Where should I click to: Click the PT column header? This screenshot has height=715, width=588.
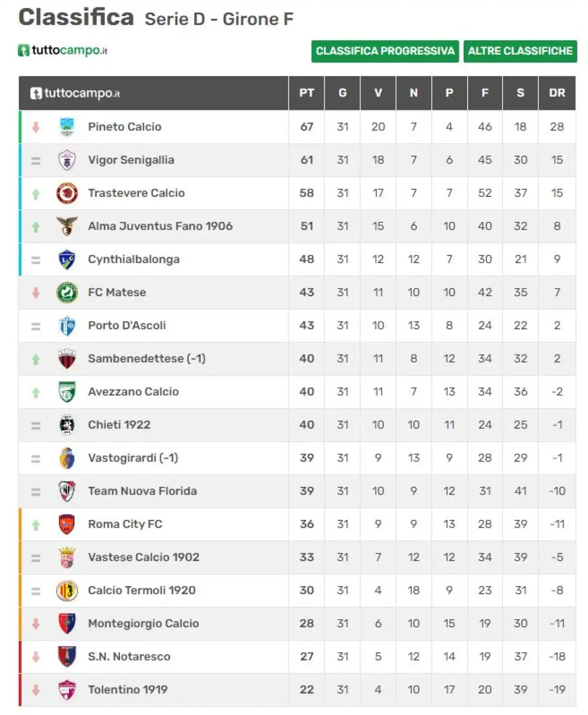pos(307,93)
